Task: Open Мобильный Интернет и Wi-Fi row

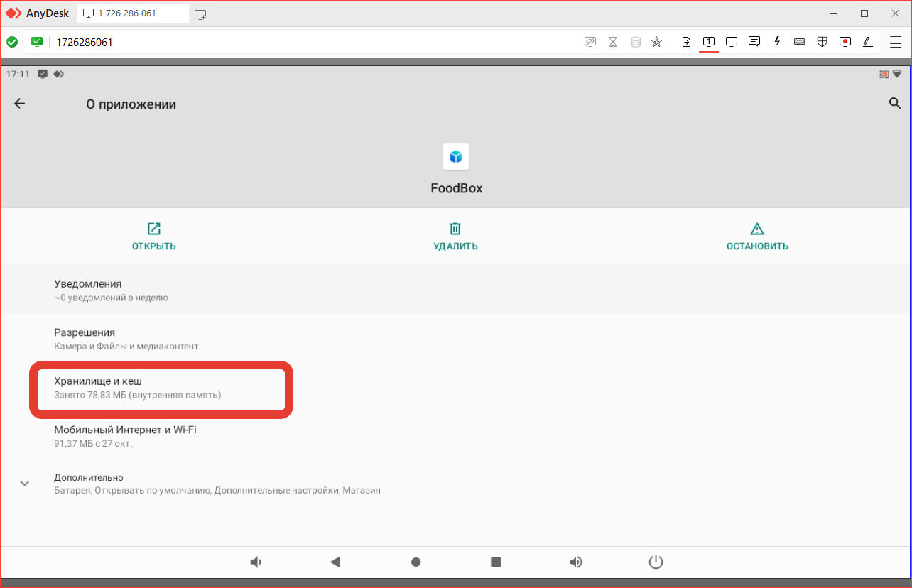Action: click(455, 436)
